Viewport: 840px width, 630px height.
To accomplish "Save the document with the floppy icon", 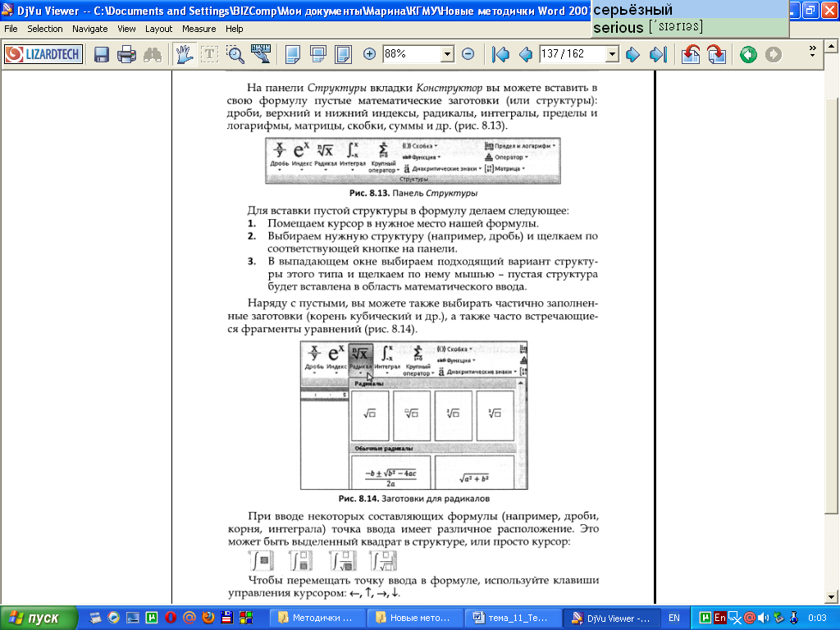I will [x=101, y=54].
